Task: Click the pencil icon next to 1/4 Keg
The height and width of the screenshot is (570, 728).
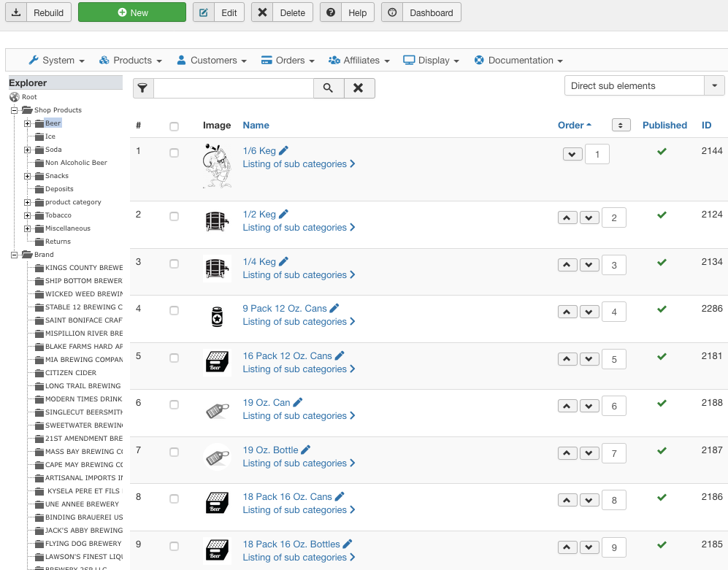Action: tap(283, 261)
